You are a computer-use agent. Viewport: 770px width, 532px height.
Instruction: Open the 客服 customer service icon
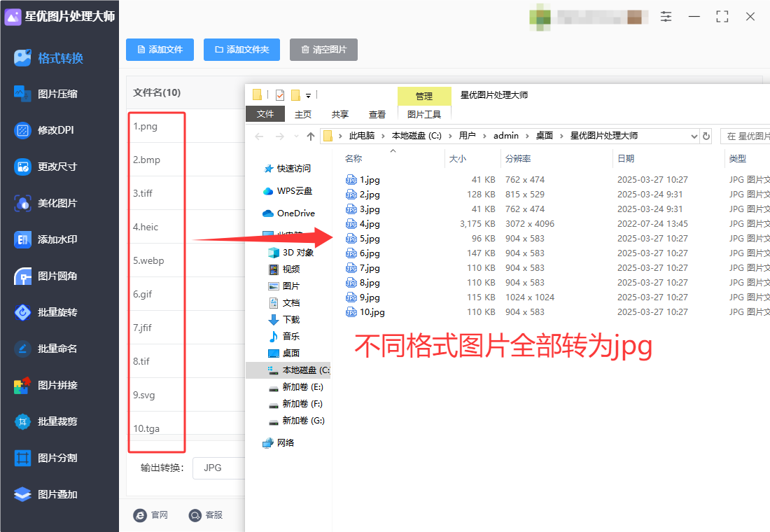coord(195,514)
